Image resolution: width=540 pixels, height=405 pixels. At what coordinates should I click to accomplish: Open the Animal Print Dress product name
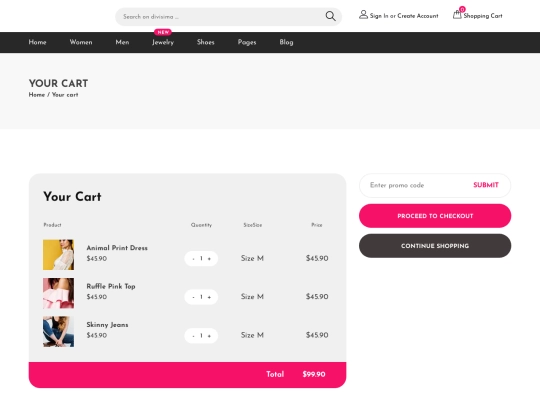[117, 248]
